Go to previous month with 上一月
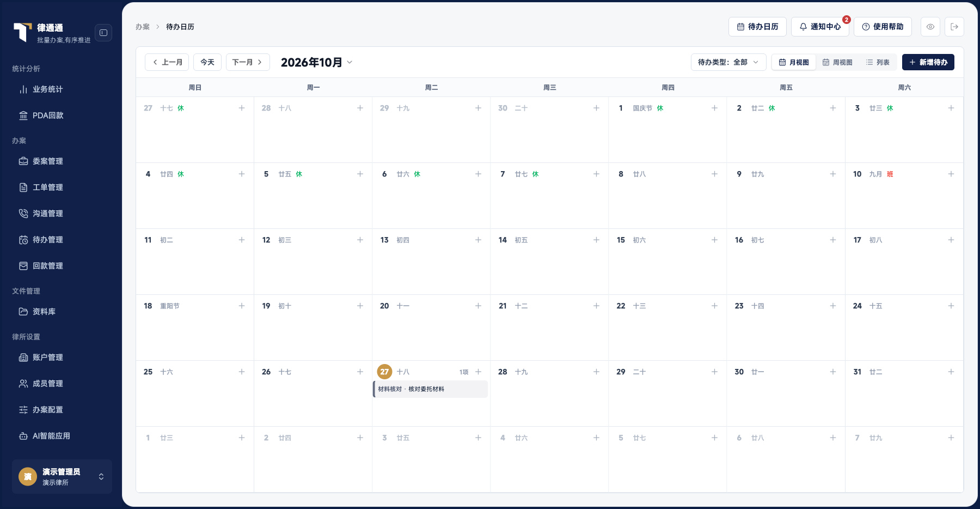The height and width of the screenshot is (509, 980). [167, 62]
